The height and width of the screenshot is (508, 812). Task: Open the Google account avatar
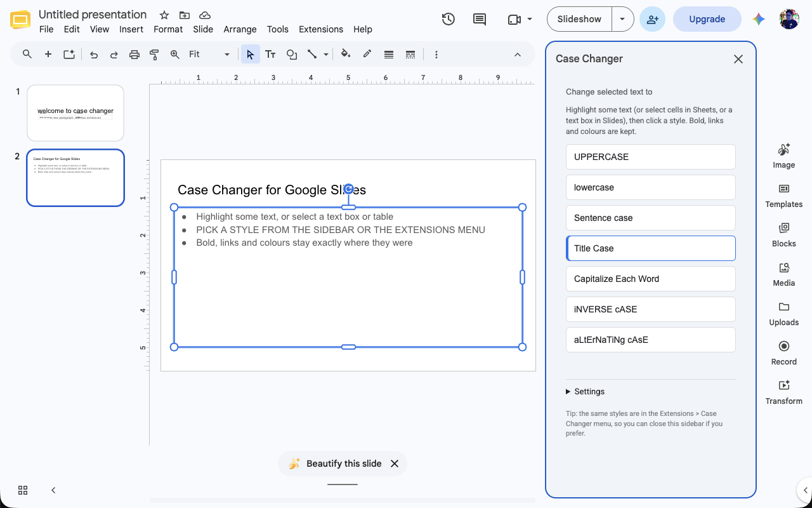tap(789, 19)
